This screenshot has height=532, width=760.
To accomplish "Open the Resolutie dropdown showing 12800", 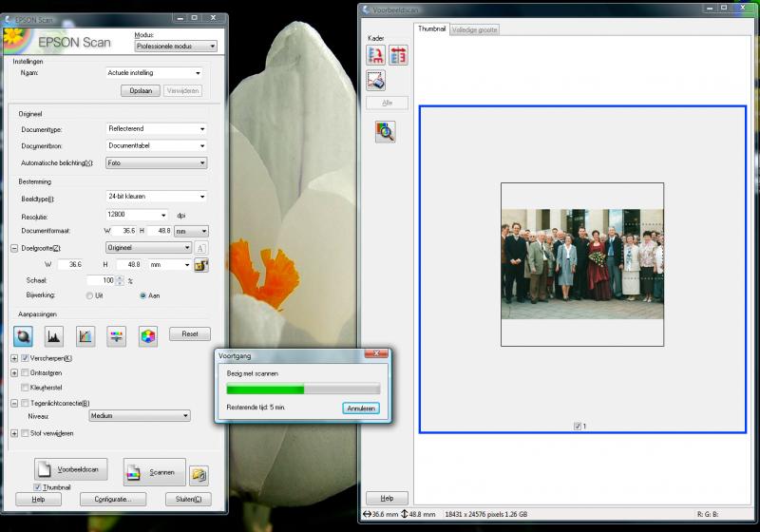I will tap(137, 215).
